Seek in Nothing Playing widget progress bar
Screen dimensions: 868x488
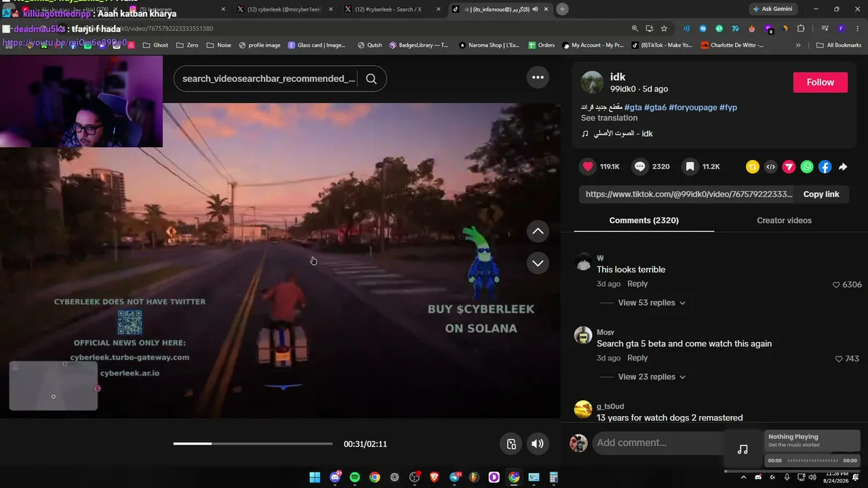(812, 461)
